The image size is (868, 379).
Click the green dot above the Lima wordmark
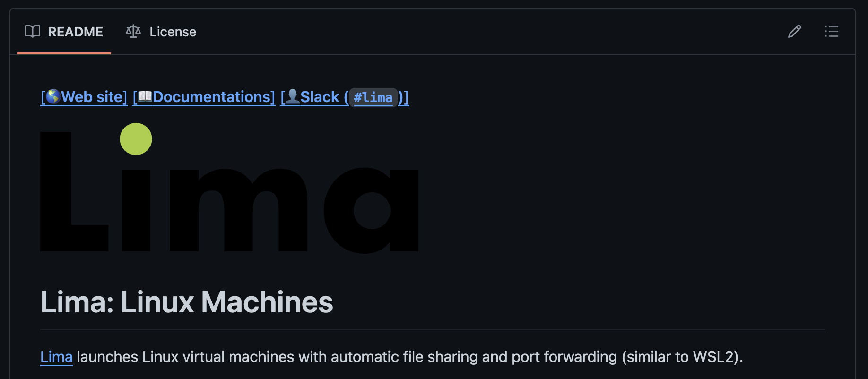pos(136,139)
